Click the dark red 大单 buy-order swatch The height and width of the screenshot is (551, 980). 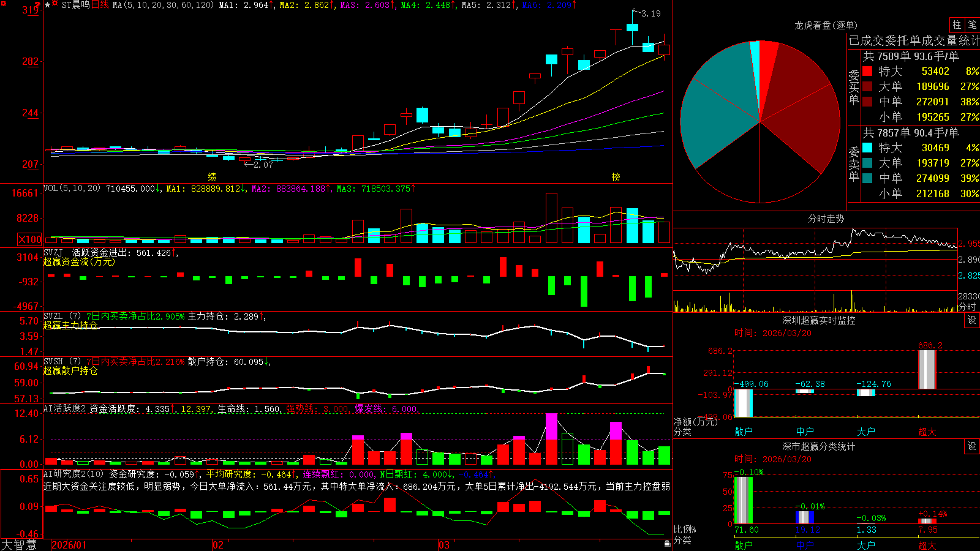(x=867, y=86)
